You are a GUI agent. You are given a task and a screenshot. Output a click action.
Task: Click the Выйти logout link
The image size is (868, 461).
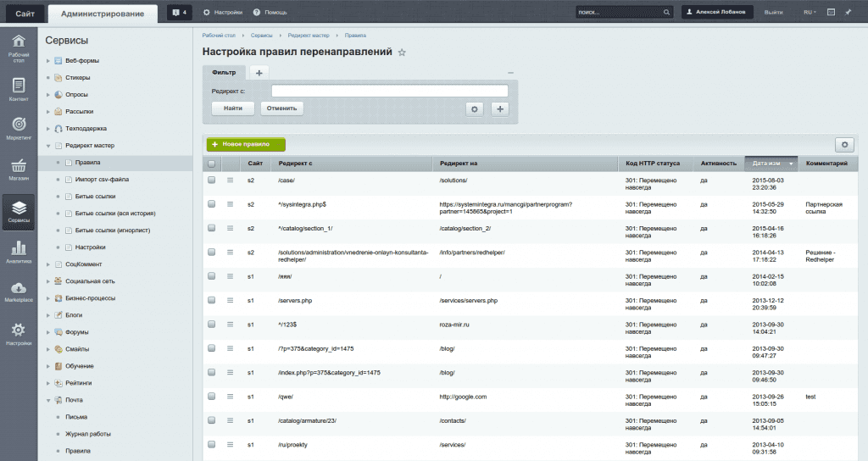[773, 12]
